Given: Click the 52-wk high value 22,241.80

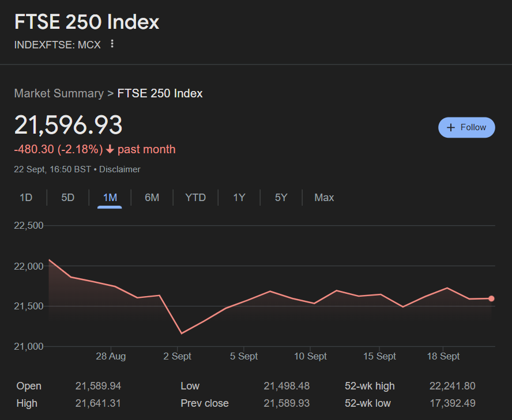Looking at the screenshot, I should 452,386.
